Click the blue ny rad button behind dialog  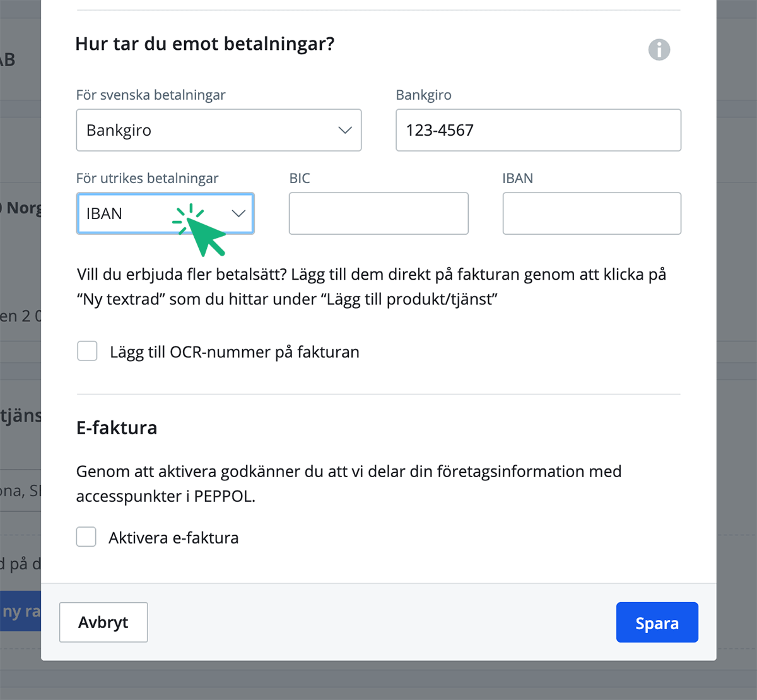tap(20, 610)
